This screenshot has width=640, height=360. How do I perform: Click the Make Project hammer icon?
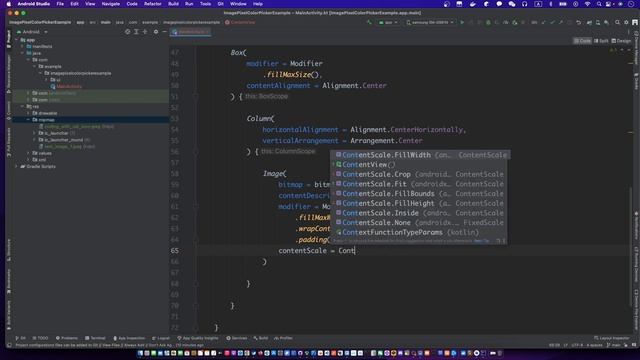pos(369,22)
